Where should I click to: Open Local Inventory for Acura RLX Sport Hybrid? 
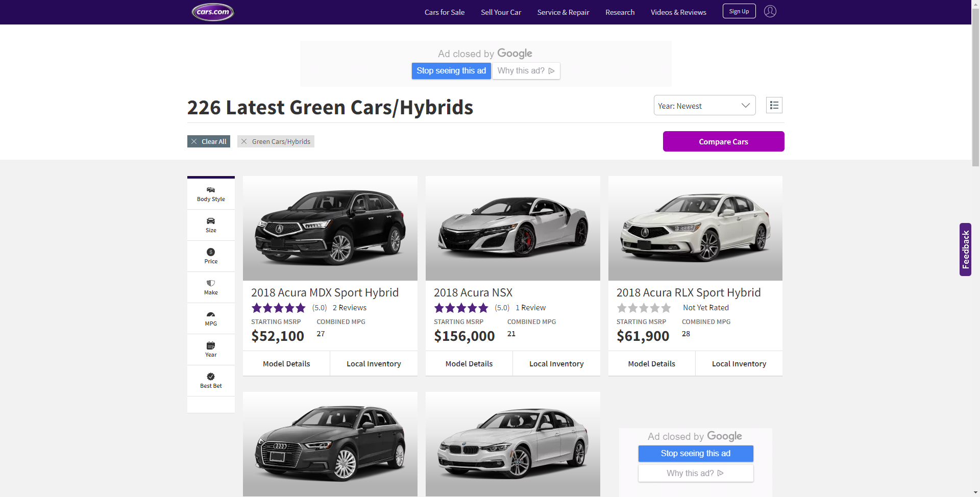pyautogui.click(x=739, y=364)
